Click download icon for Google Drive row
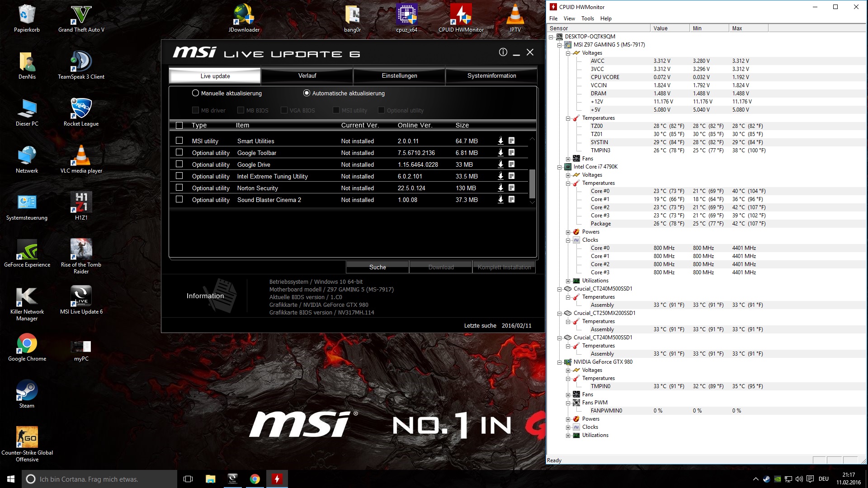Image resolution: width=868 pixels, height=488 pixels. (500, 164)
